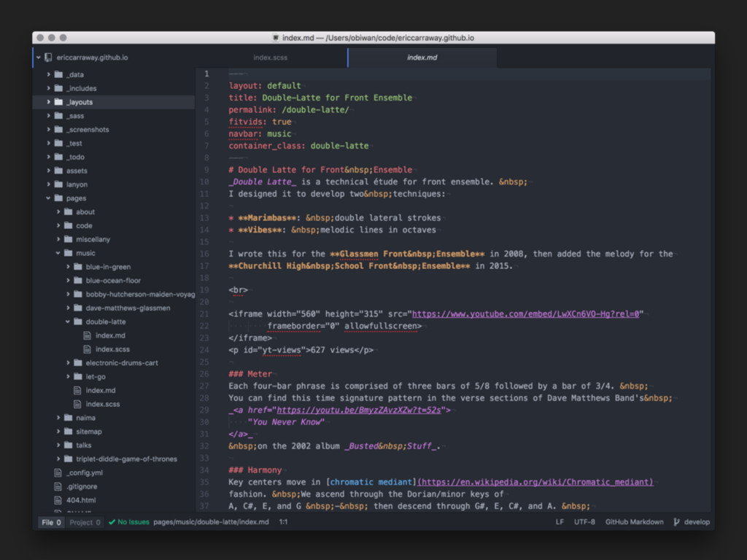This screenshot has width=747, height=560.
Task: Click the "fitvids: true" line
Action: click(x=260, y=122)
